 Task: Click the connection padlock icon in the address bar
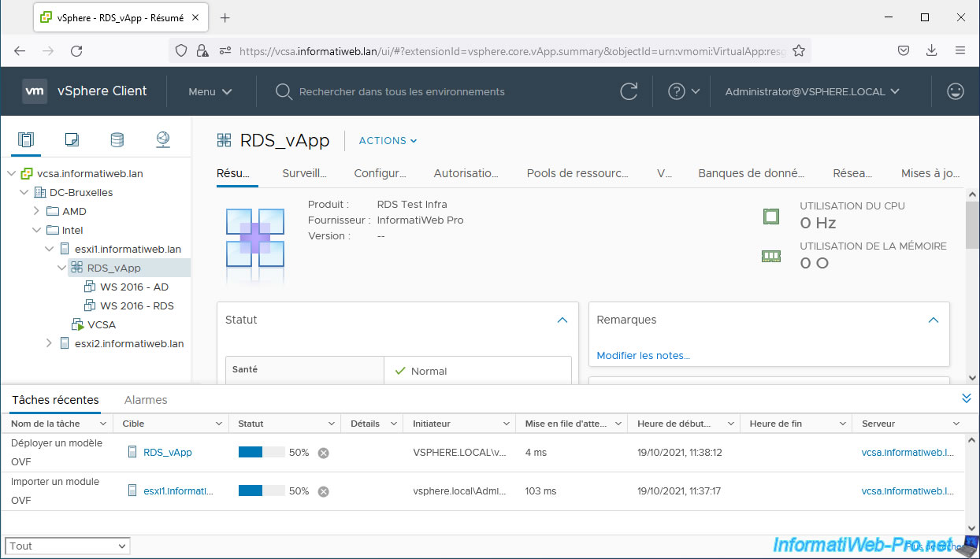coord(202,50)
